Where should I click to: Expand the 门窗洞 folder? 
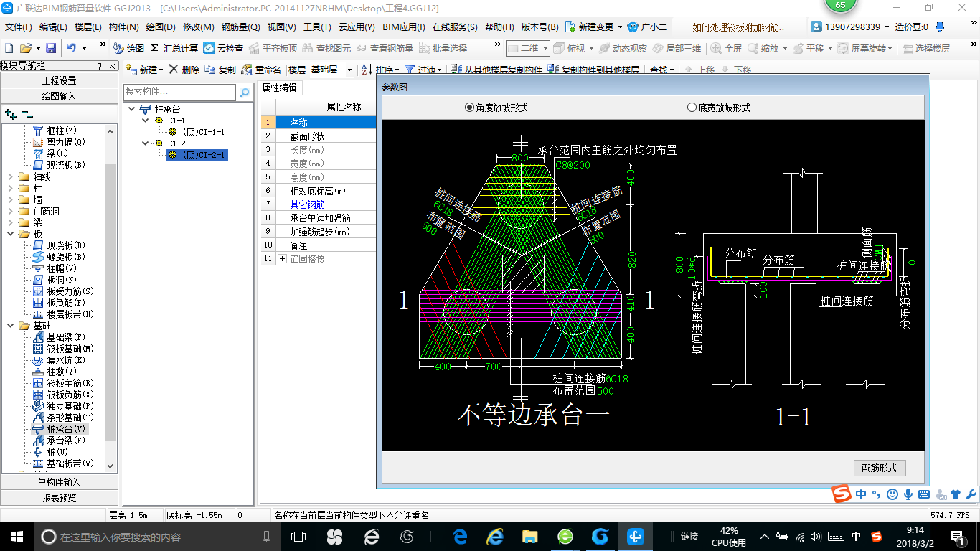click(x=9, y=211)
